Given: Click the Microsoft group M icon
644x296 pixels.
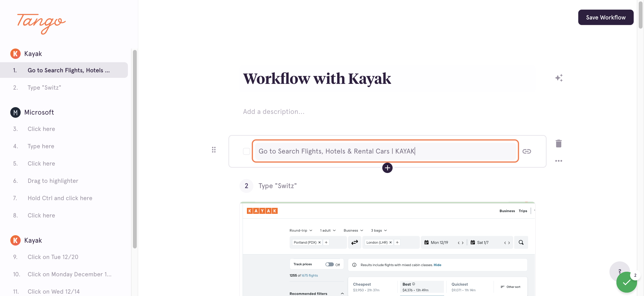Looking at the screenshot, I should pyautogui.click(x=15, y=112).
